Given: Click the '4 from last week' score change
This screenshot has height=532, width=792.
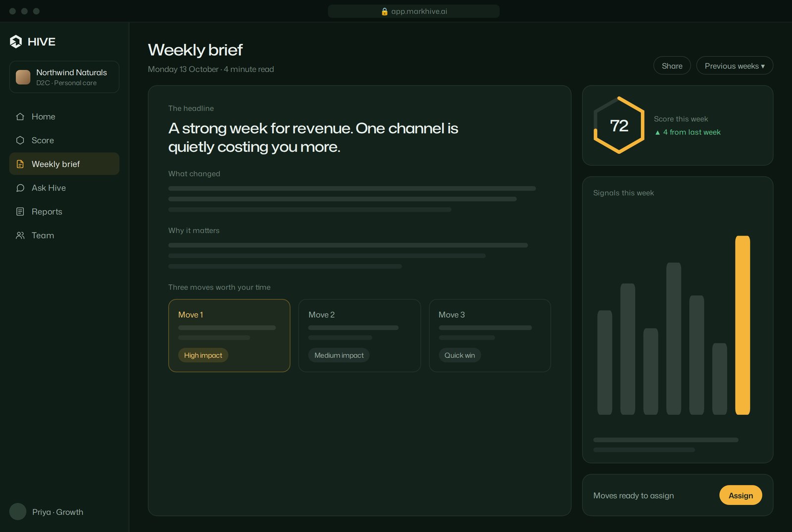Looking at the screenshot, I should click(x=688, y=132).
